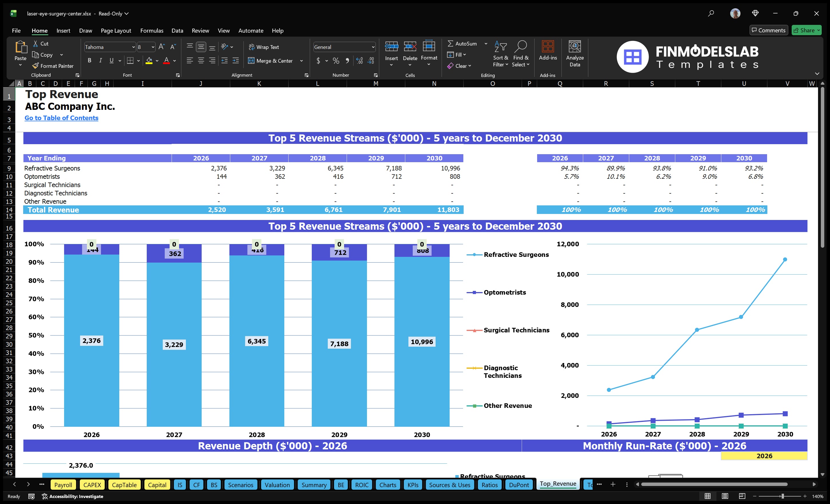This screenshot has width=830, height=504.
Task: Toggle bold formatting
Action: pyautogui.click(x=89, y=60)
